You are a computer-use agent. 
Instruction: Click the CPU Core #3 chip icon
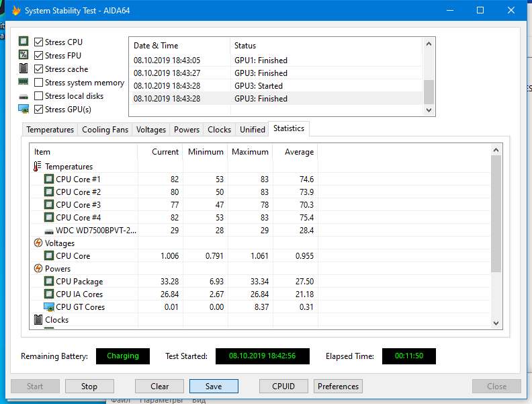49,205
